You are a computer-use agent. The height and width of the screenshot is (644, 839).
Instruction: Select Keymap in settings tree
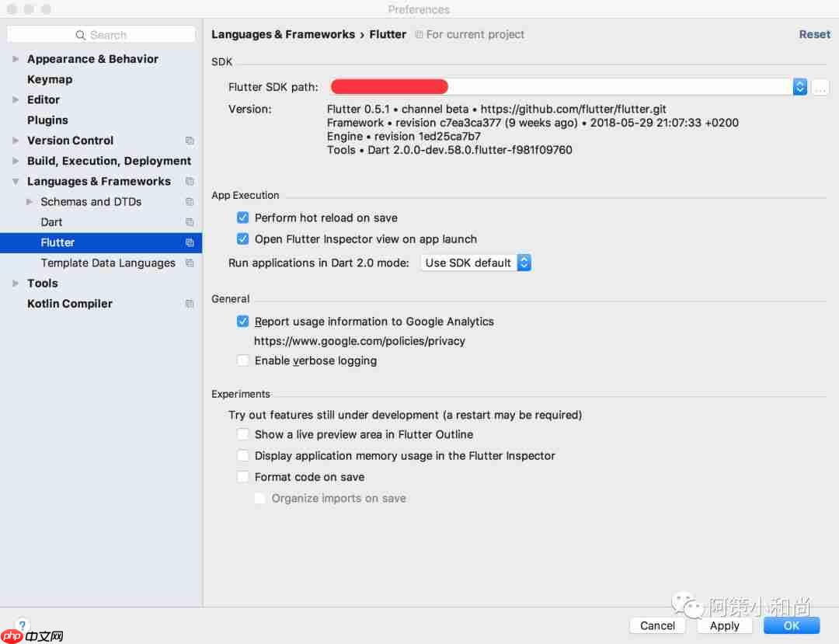(x=50, y=80)
